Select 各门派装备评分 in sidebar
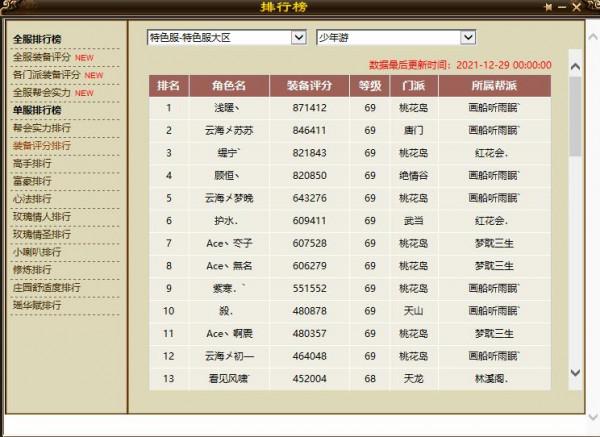Screen dimensions: 600x437 (46, 75)
